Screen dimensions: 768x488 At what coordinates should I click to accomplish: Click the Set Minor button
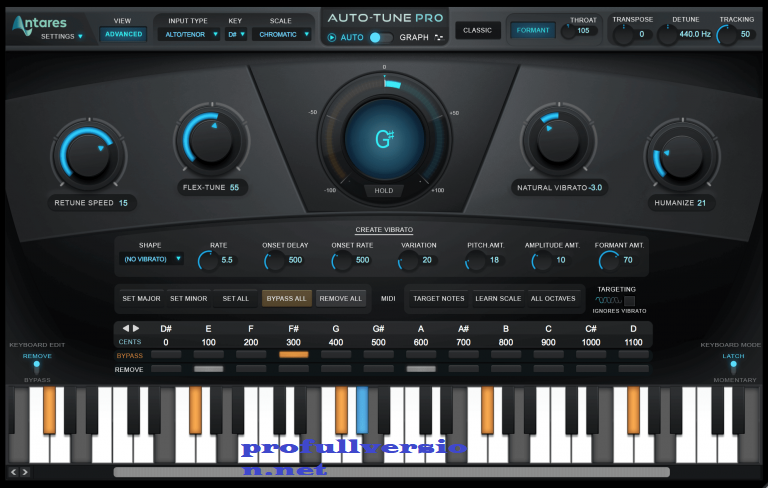(x=189, y=298)
